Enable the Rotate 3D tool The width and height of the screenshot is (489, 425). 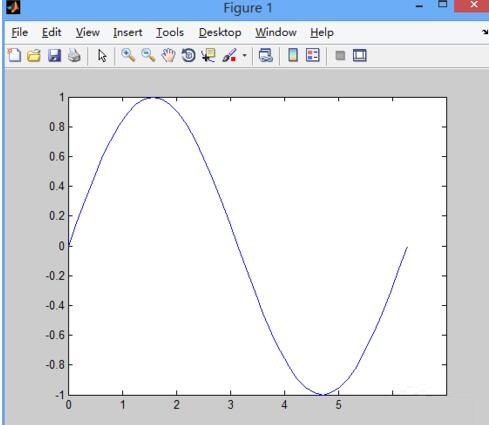coord(189,55)
